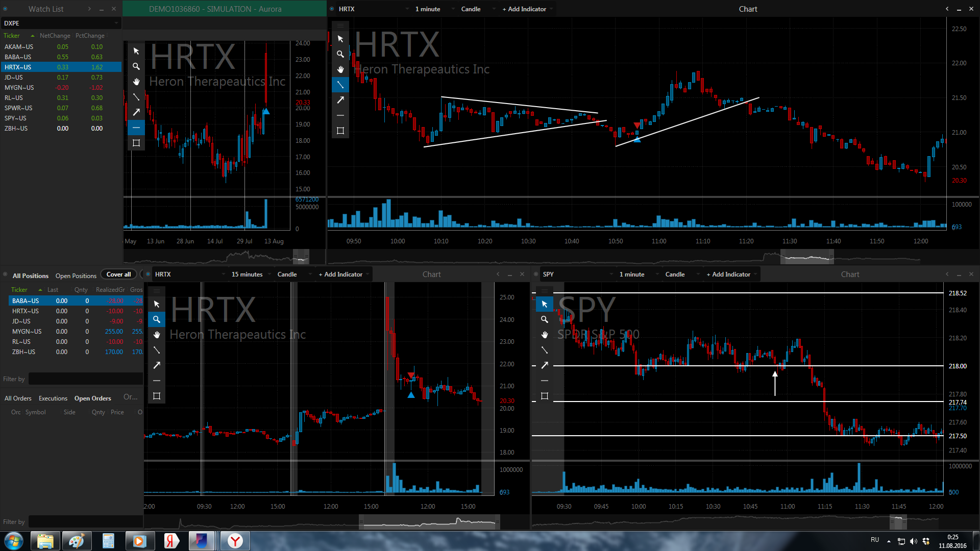Select horizontal line tool, HRTX 15 minutes chart
Image resolution: width=980 pixels, height=551 pixels.
157,381
